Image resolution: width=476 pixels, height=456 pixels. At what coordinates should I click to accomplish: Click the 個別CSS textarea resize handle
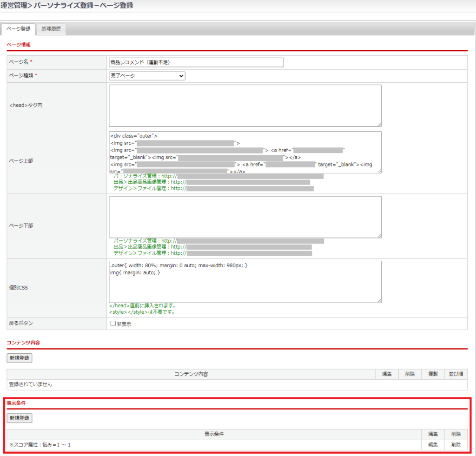click(379, 300)
